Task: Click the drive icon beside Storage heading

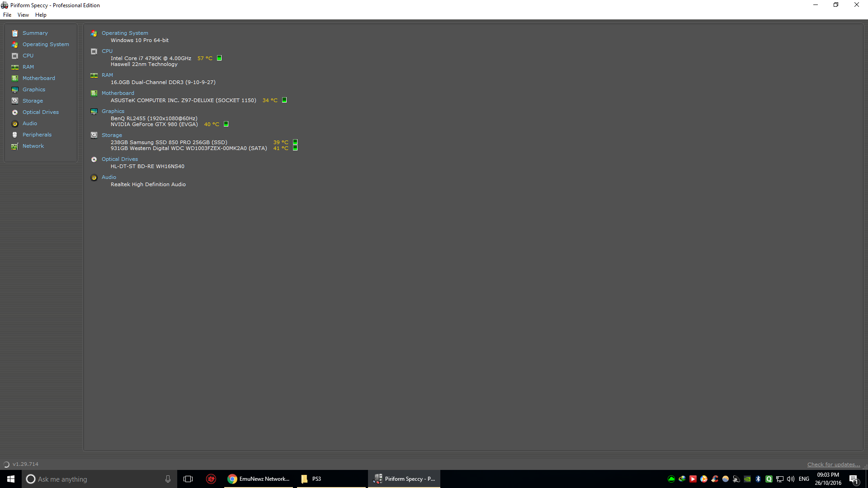Action: click(94, 135)
